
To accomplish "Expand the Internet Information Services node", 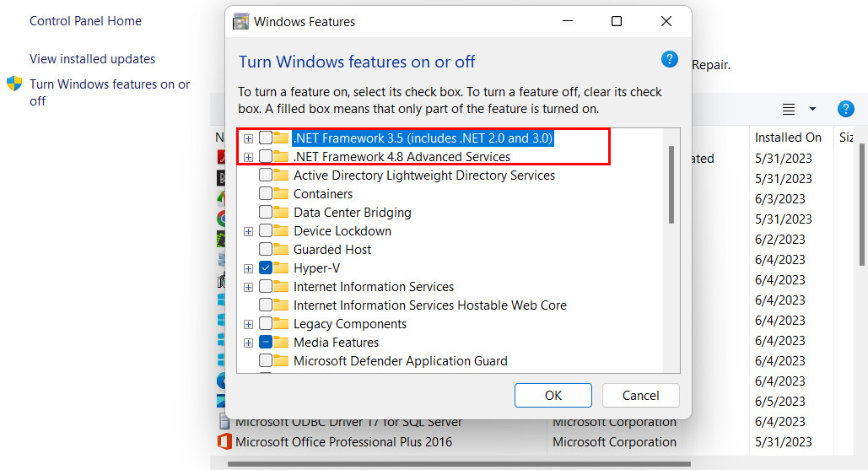I will click(x=249, y=287).
